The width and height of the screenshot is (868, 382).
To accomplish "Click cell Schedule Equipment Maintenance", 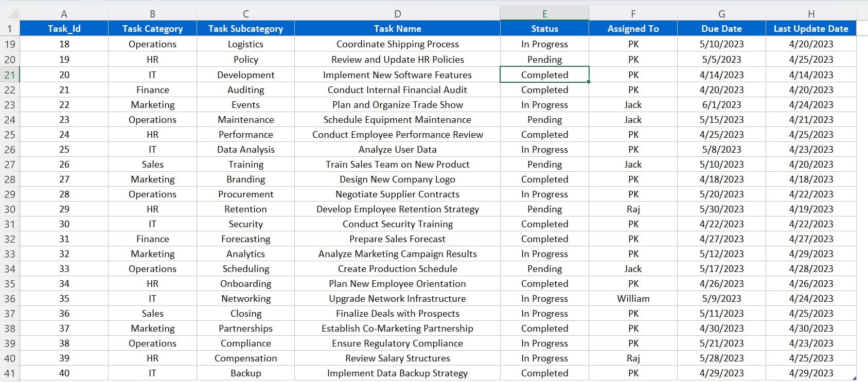I will [x=397, y=120].
